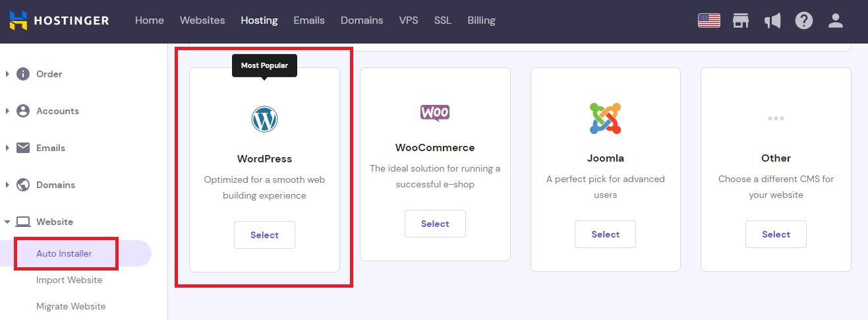Open the Emails top menu
Image resolution: width=868 pixels, height=320 pixels.
(x=309, y=20)
